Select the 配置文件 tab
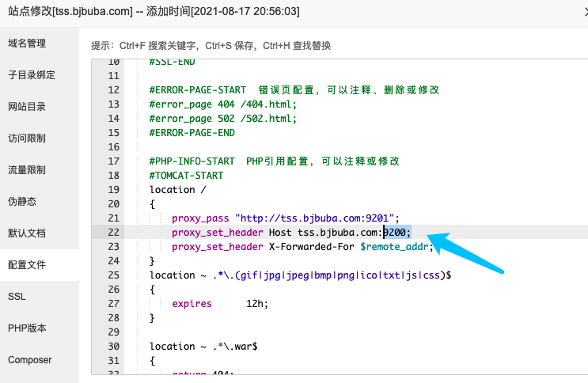The height and width of the screenshot is (383, 588). [x=27, y=265]
